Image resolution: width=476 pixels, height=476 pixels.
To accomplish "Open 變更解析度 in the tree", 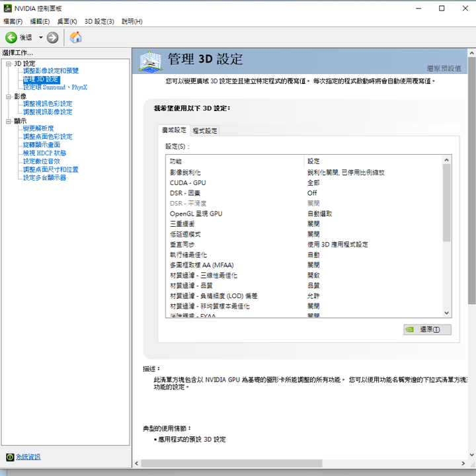I will click(x=38, y=128).
